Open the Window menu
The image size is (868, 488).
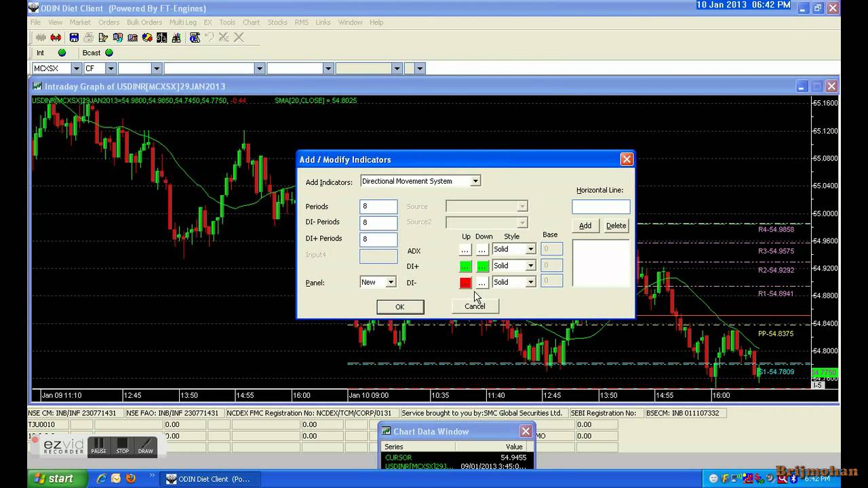click(x=351, y=22)
